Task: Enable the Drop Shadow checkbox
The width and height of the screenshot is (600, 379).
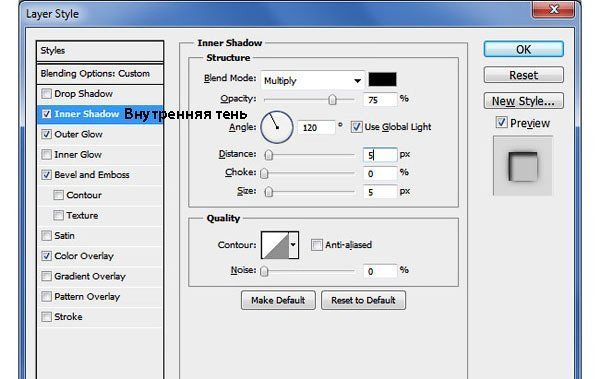Action: tap(46, 93)
